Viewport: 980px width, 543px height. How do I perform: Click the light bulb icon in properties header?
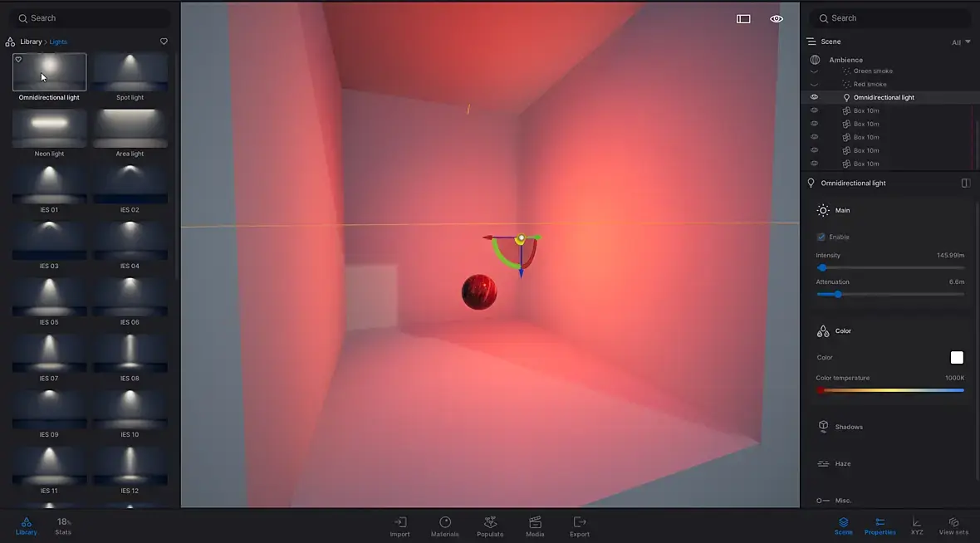click(811, 183)
